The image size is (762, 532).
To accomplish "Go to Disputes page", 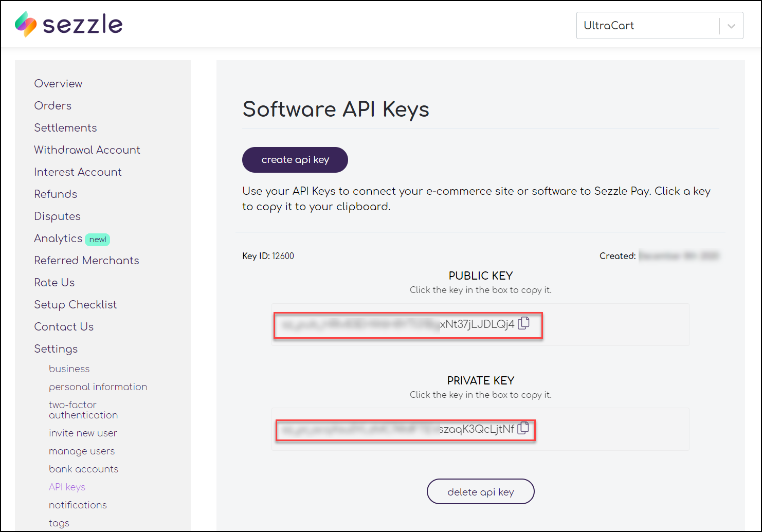I will coord(57,216).
